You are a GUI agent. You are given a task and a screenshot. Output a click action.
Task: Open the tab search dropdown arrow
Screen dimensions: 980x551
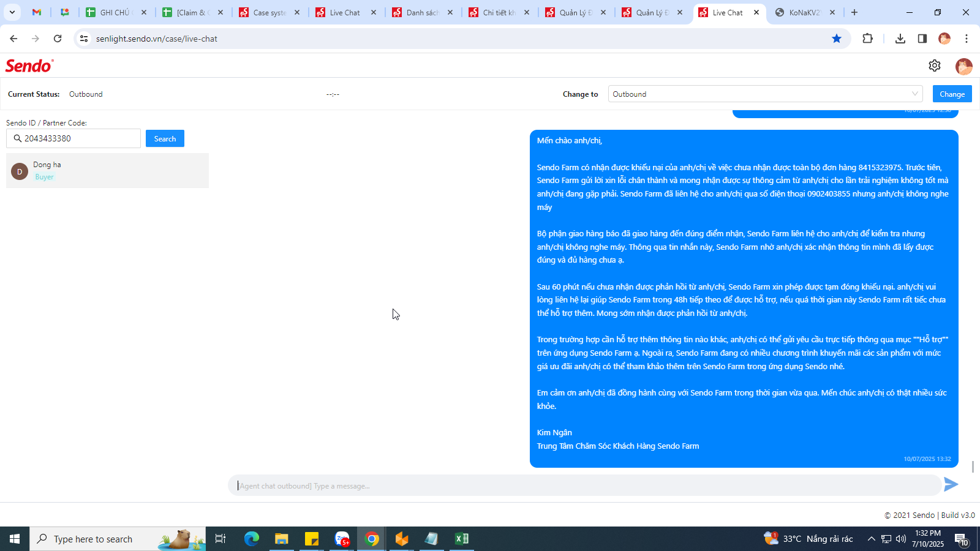(12, 12)
